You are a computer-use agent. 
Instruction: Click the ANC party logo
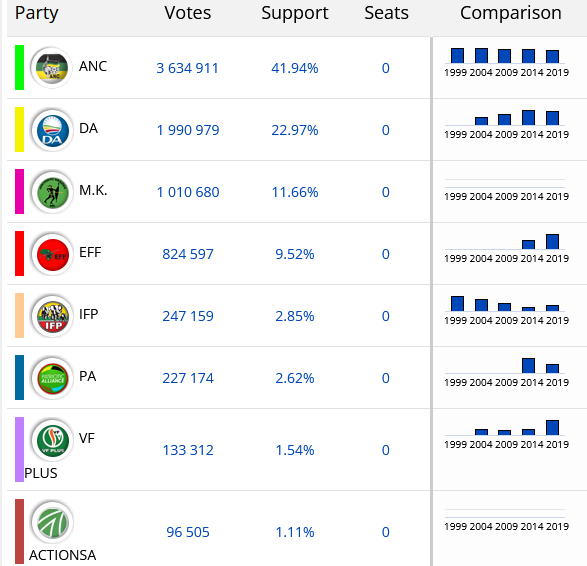(x=52, y=68)
